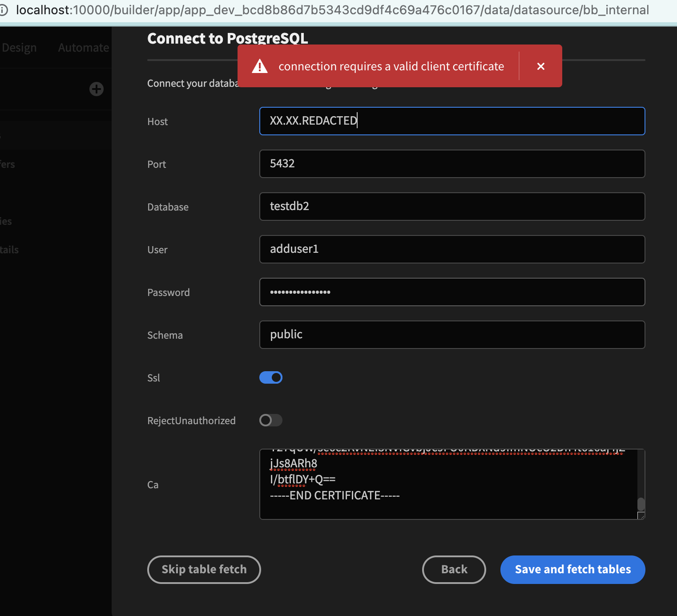Viewport: 677px width, 616px height.
Task: Click the Save and fetch tables button
Action: 572,569
